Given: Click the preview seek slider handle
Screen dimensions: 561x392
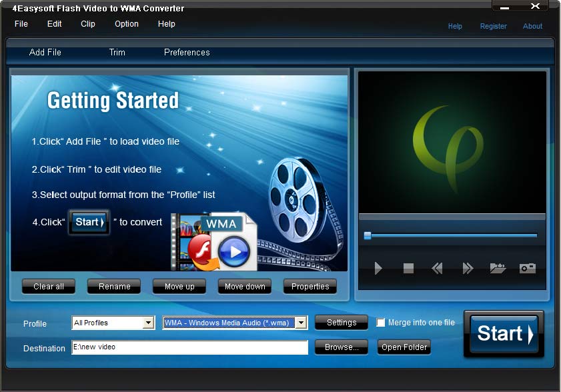Looking at the screenshot, I should (368, 235).
